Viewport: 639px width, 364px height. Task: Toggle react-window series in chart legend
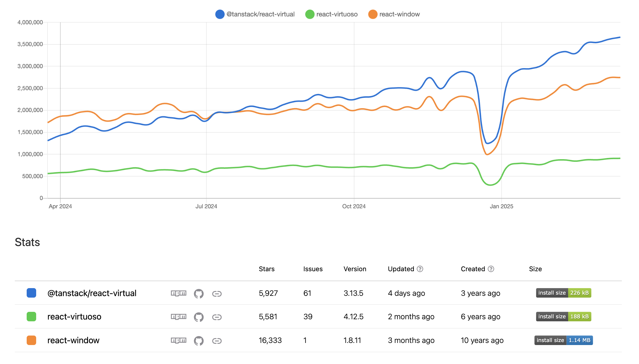point(394,14)
